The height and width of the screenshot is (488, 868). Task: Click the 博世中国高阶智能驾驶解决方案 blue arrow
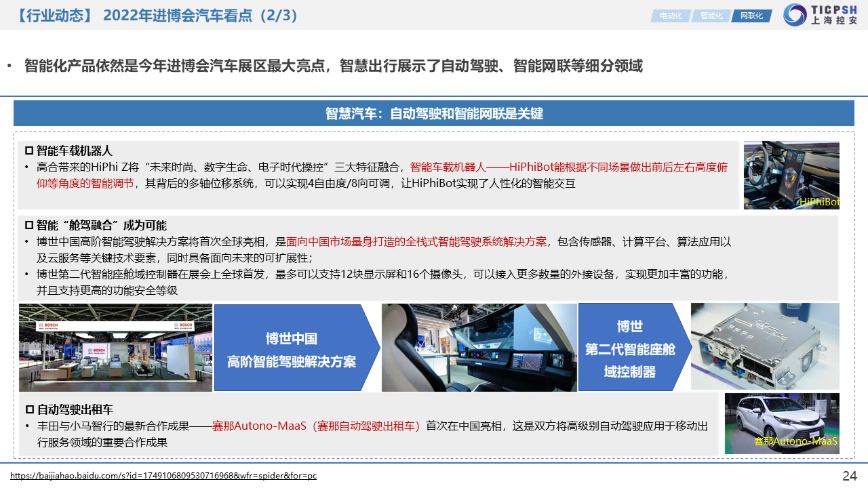click(x=293, y=348)
